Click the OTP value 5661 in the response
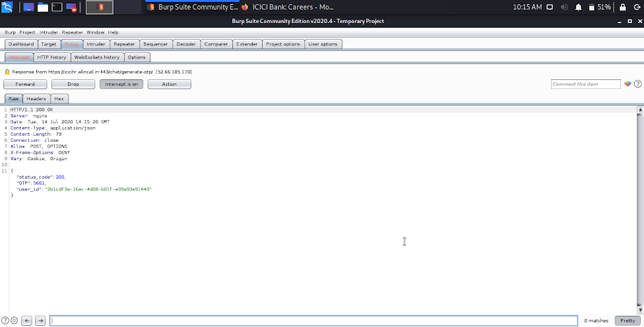The image size is (644, 327). pyautogui.click(x=39, y=183)
